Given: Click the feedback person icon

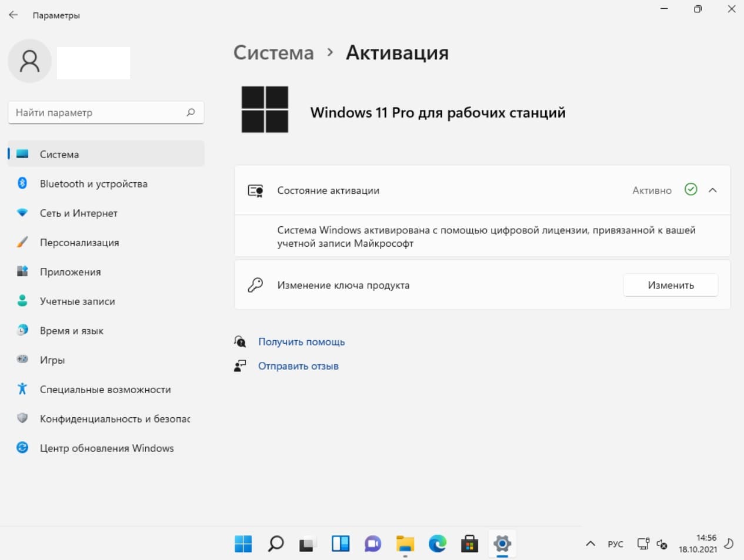Looking at the screenshot, I should 240,365.
